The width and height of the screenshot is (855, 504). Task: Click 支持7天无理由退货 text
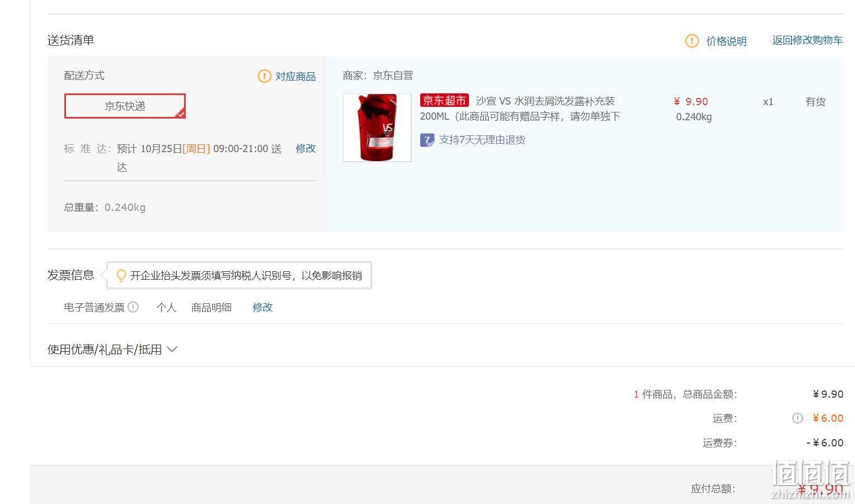click(x=482, y=140)
